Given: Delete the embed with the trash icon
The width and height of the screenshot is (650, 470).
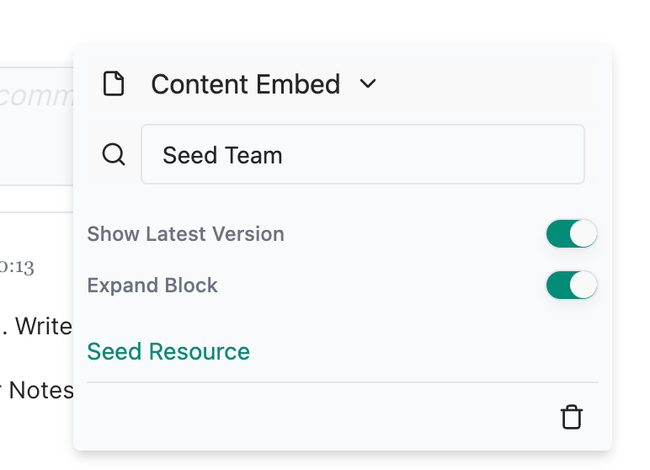Looking at the screenshot, I should (571, 417).
